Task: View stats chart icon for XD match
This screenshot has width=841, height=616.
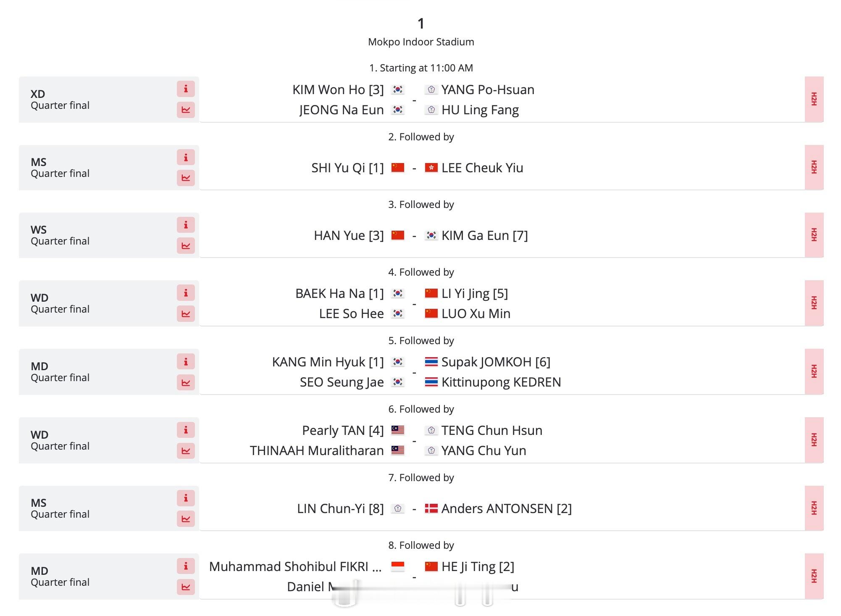Action: pyautogui.click(x=186, y=110)
